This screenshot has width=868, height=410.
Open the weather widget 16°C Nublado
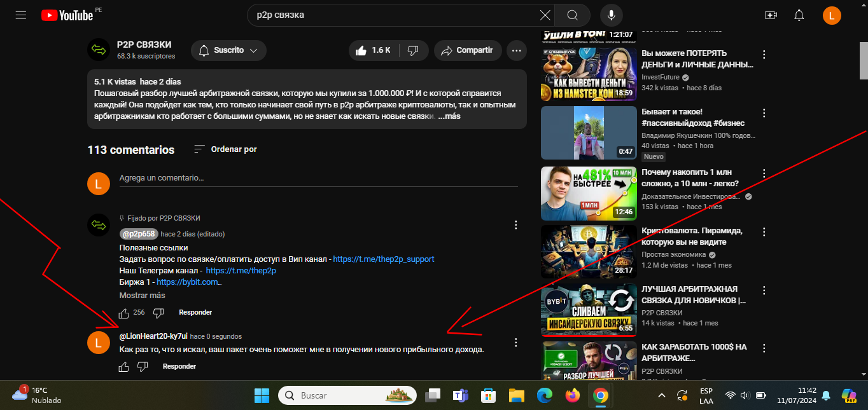click(x=37, y=395)
